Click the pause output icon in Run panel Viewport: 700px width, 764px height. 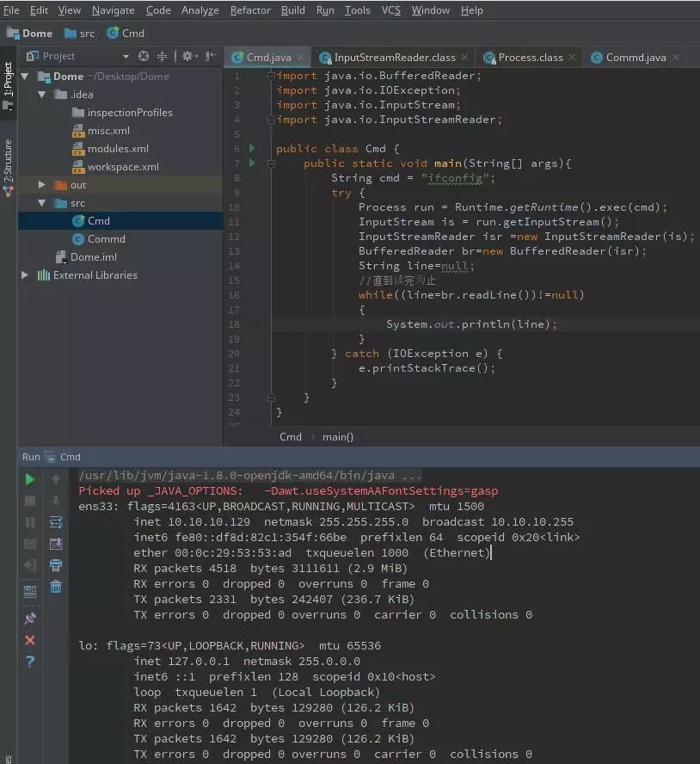[30, 522]
